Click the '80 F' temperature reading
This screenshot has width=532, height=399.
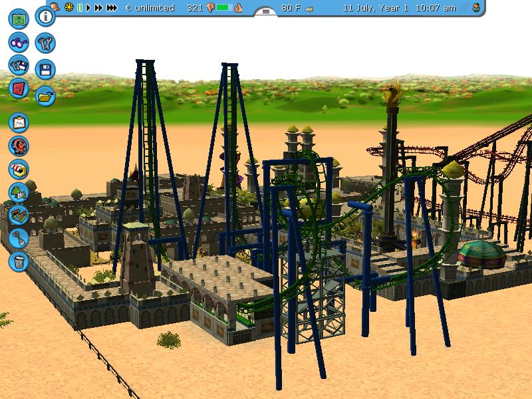[291, 8]
